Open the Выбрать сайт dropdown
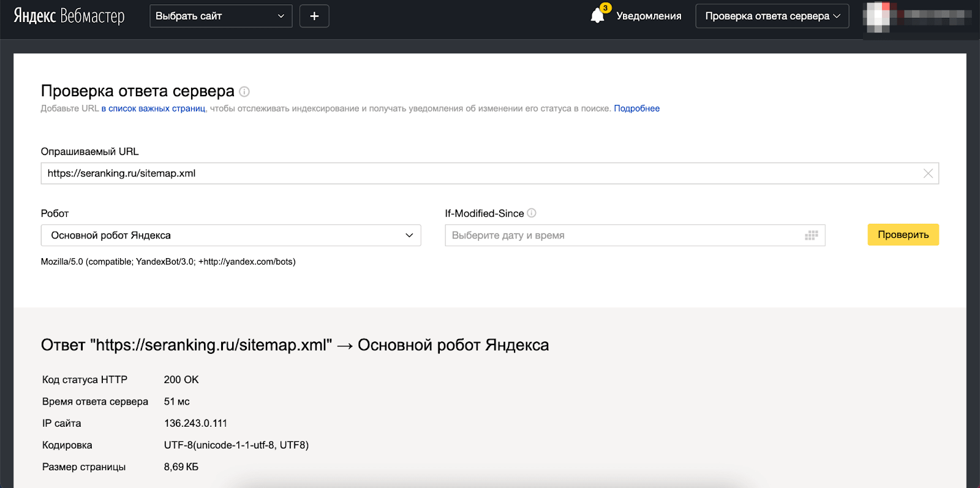 point(221,16)
